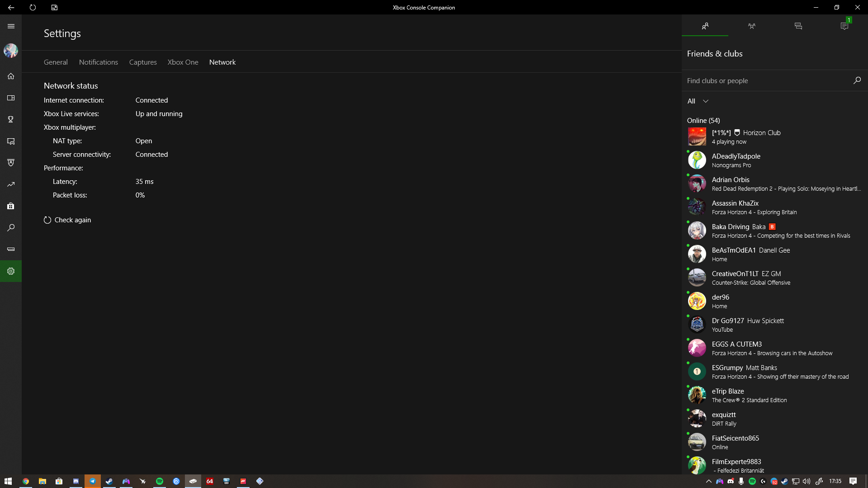Click FiatSeicento865's avatar thumbnail

tap(697, 442)
